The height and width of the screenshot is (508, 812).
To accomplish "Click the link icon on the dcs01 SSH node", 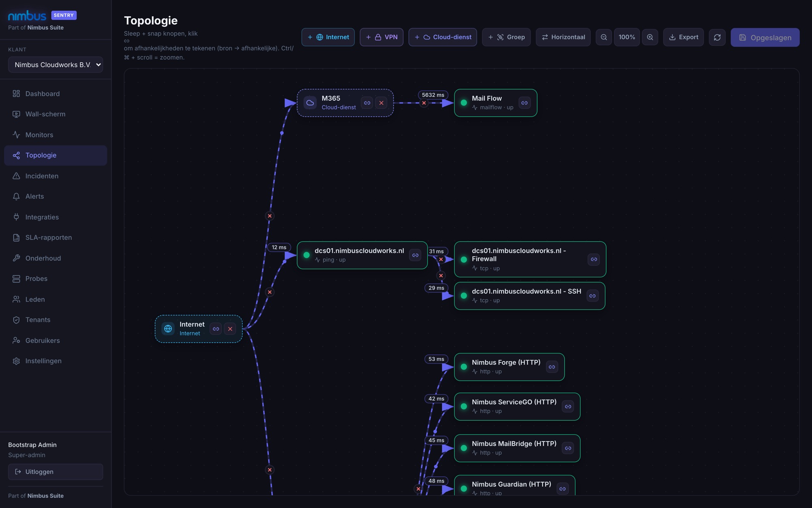I will [593, 296].
